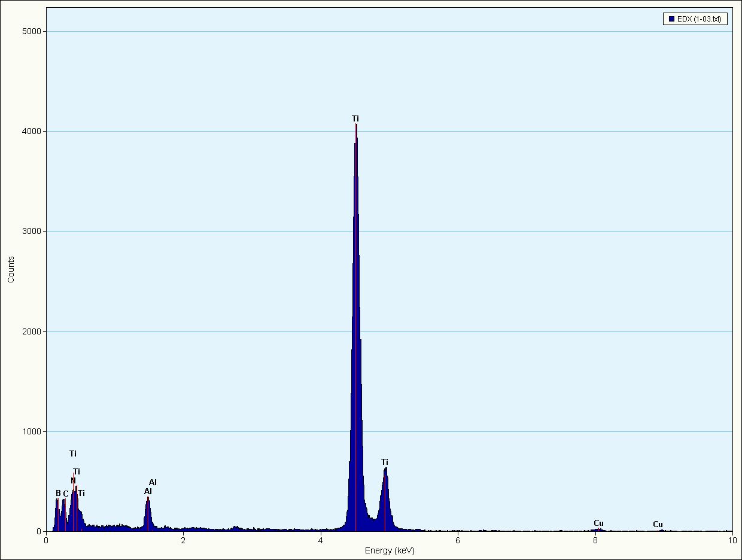Click the blue swatch in the legend
Screen dimensions: 742x560
pos(670,19)
